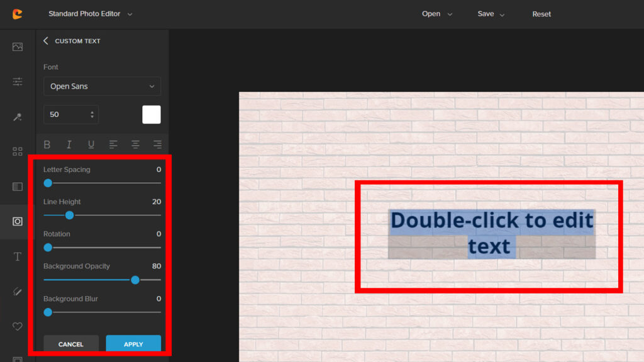Open the heart stickers tool
The height and width of the screenshot is (362, 644).
click(x=17, y=326)
